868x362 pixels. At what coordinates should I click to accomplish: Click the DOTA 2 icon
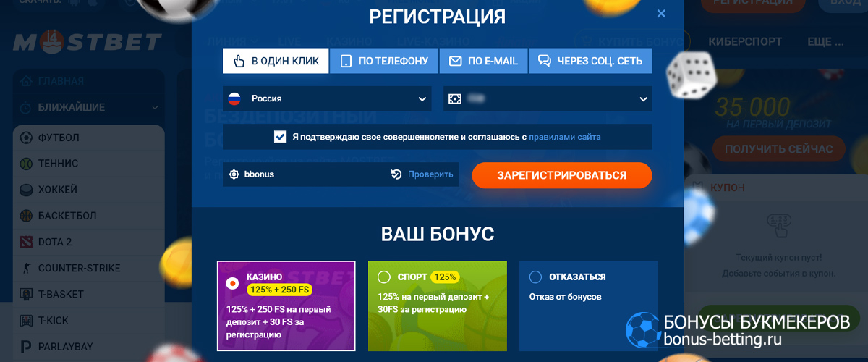click(26, 242)
